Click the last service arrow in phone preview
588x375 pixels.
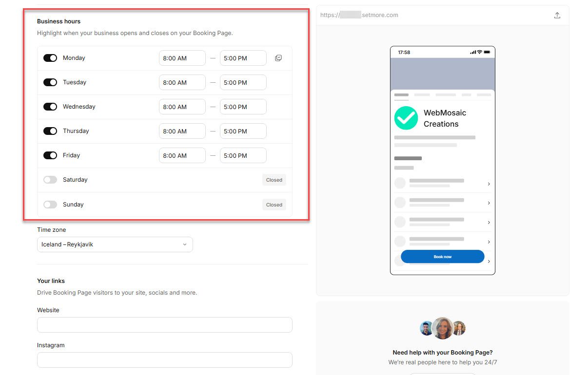point(489,262)
